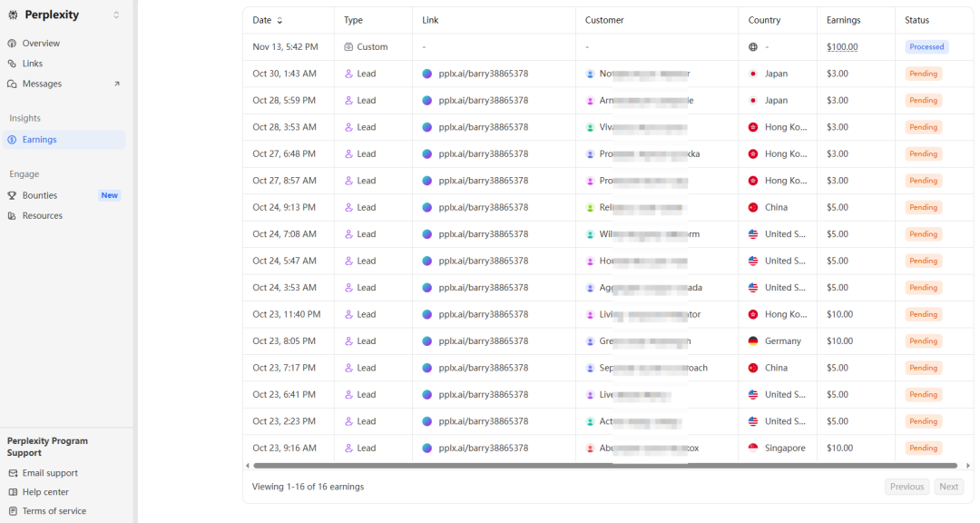The image size is (980, 523).
Task: Click the Link column header
Action: point(430,20)
